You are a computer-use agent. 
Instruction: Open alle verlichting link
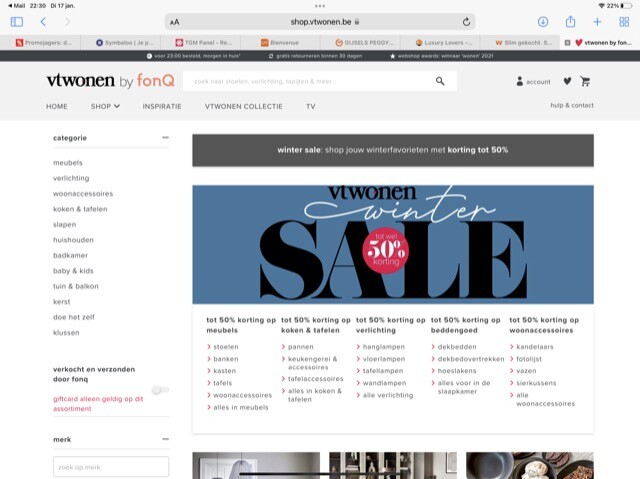coord(388,395)
